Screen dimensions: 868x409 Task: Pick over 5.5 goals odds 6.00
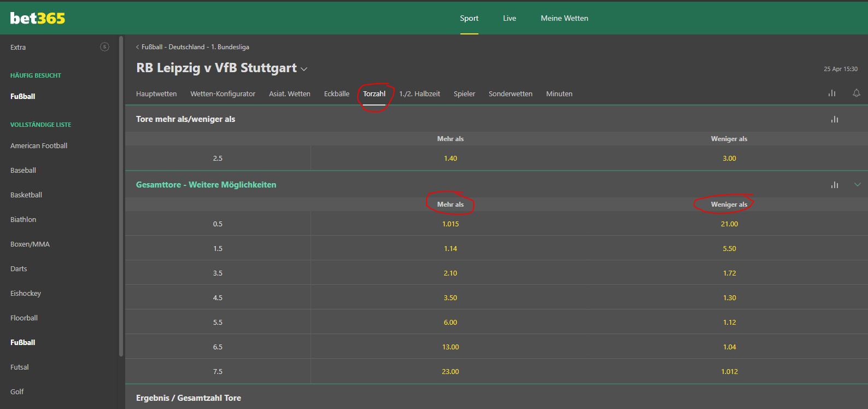point(450,322)
